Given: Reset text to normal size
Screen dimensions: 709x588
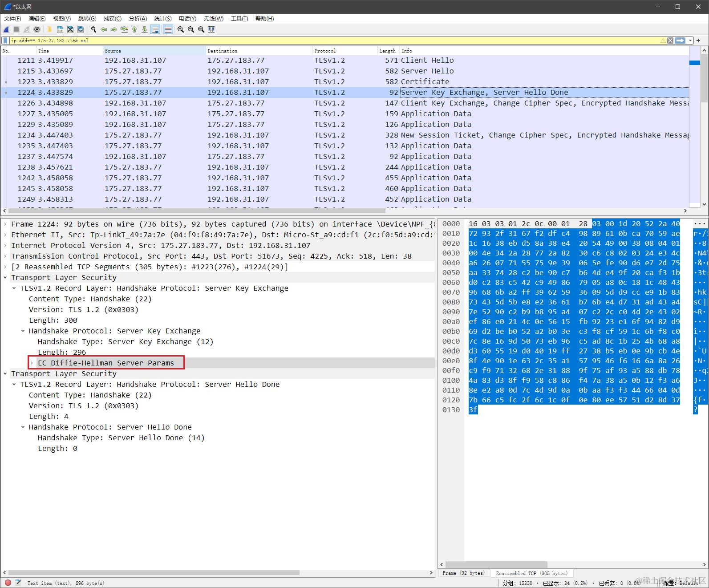Looking at the screenshot, I should coord(201,29).
